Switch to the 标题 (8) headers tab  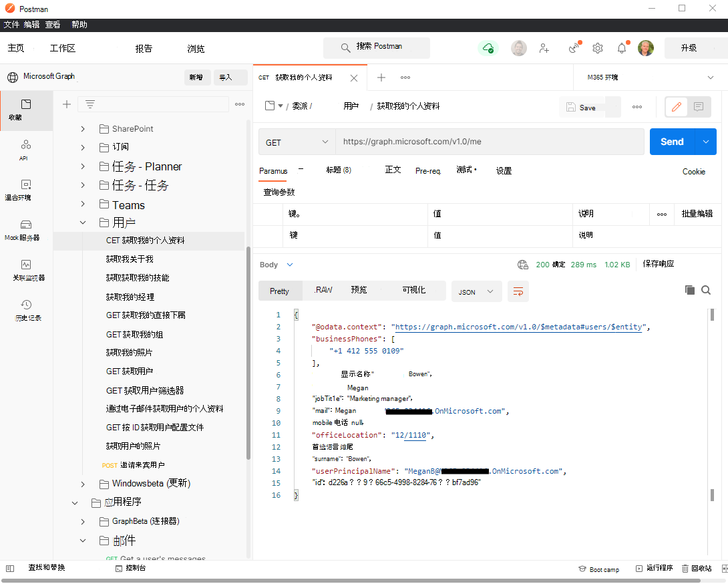point(339,170)
